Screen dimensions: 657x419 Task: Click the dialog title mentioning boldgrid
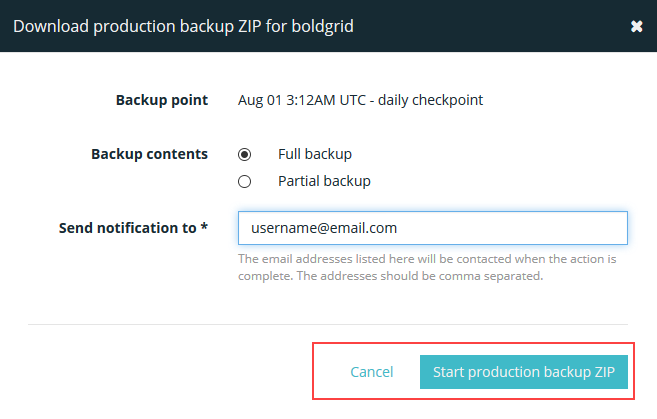(182, 26)
